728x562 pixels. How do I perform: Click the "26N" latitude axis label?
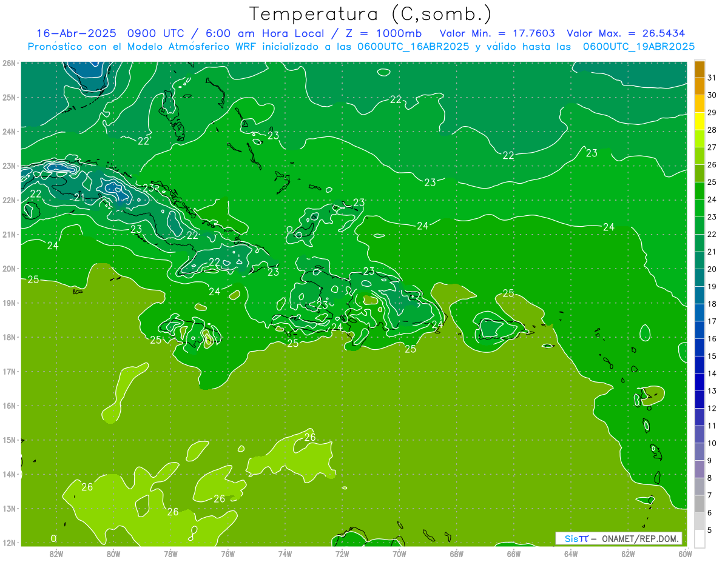pos(9,63)
